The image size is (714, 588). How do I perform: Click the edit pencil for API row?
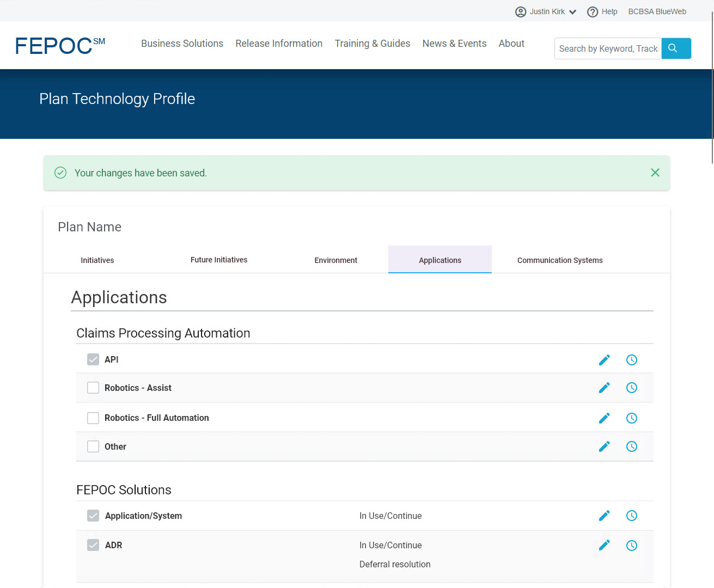tap(604, 360)
